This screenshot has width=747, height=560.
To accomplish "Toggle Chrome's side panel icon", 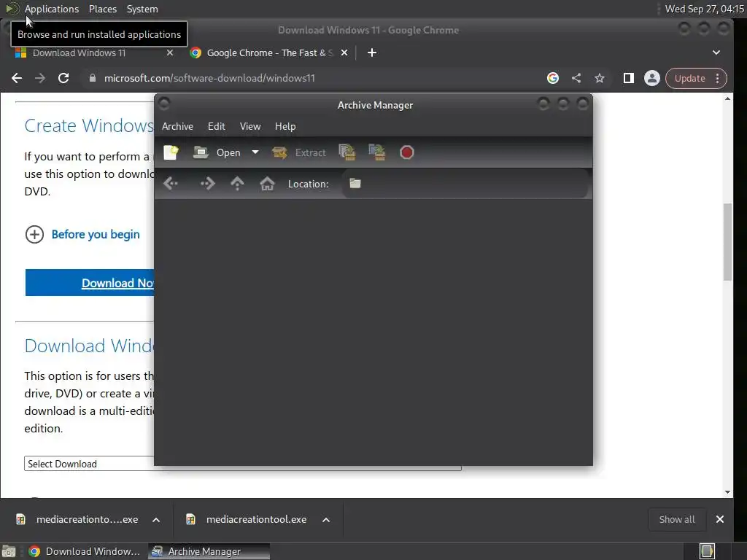I will (x=628, y=78).
